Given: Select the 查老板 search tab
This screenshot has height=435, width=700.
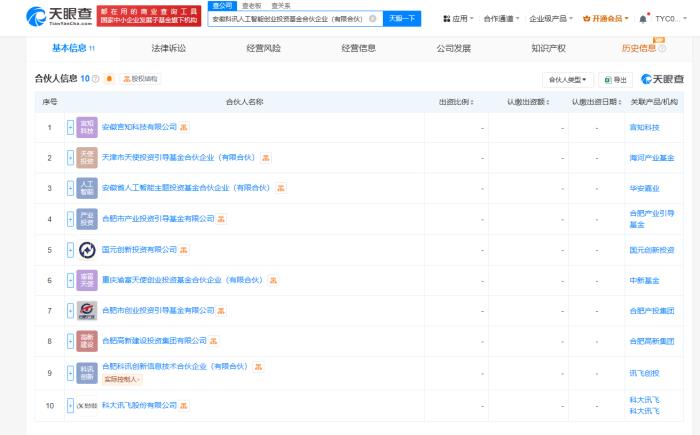Looking at the screenshot, I should click(252, 6).
